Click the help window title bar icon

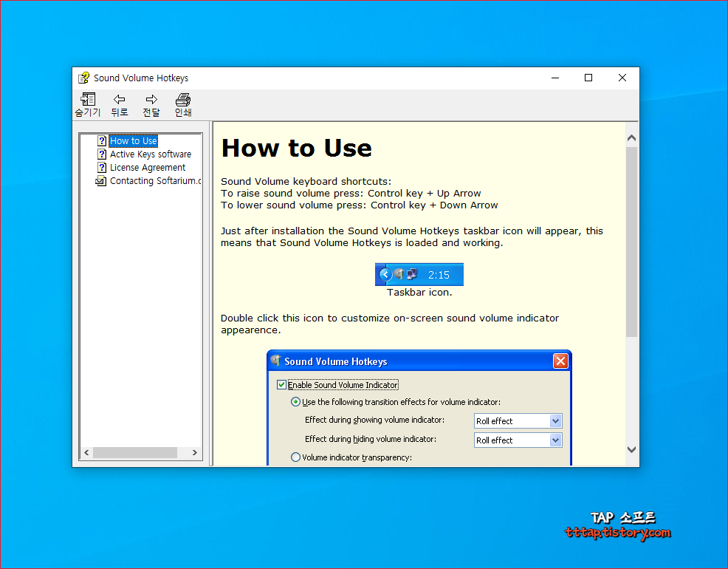pyautogui.click(x=83, y=78)
